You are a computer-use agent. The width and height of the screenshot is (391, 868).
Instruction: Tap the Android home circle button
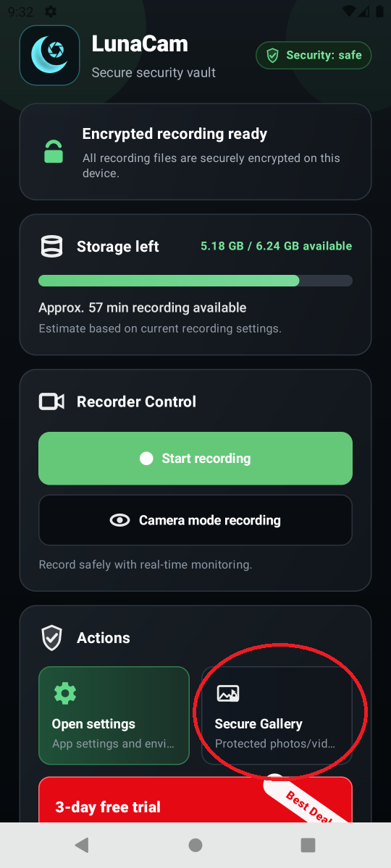coord(195,845)
